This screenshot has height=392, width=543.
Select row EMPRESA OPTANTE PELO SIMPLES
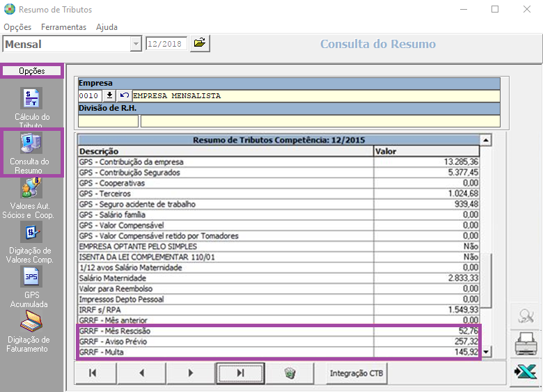tap(278, 246)
